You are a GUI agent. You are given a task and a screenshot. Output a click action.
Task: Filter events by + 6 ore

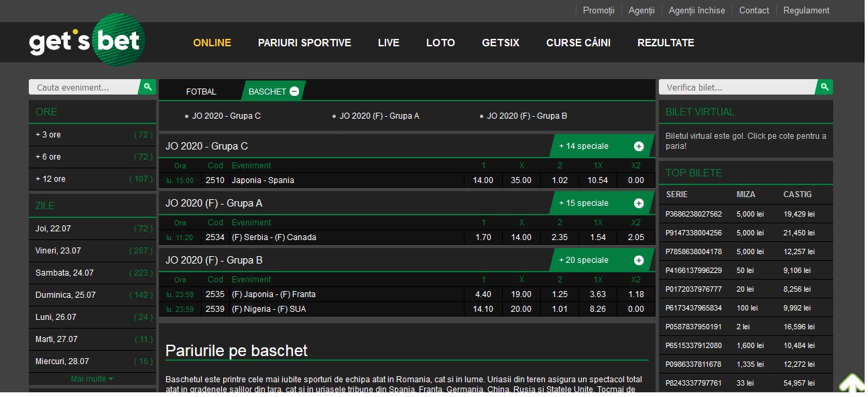92,157
